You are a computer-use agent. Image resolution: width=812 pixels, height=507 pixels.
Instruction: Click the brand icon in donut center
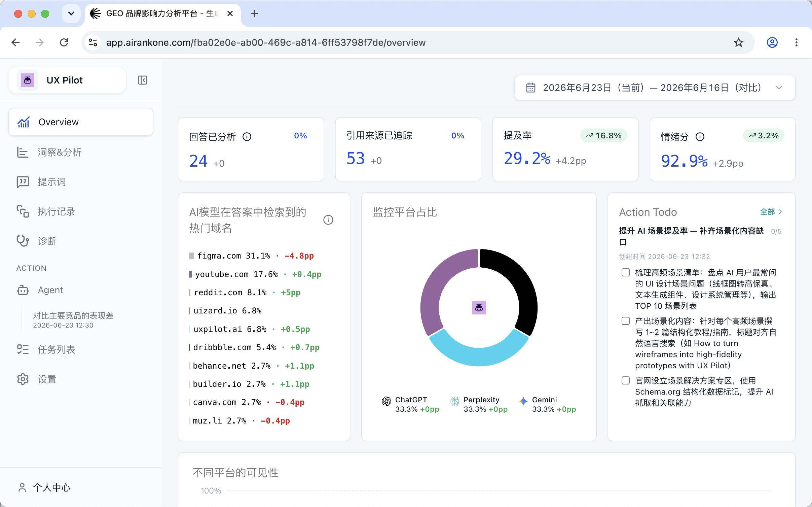pos(479,307)
